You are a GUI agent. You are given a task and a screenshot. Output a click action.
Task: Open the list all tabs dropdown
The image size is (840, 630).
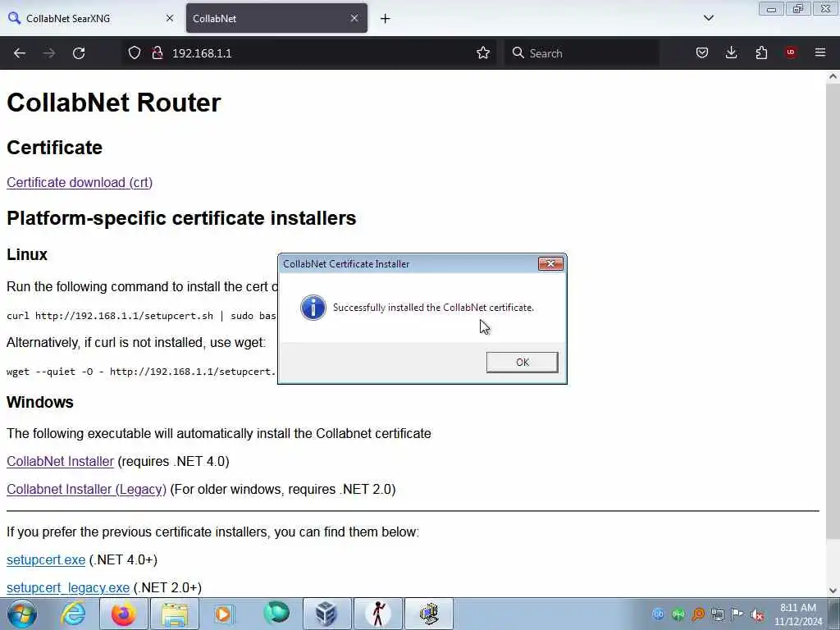coord(708,18)
